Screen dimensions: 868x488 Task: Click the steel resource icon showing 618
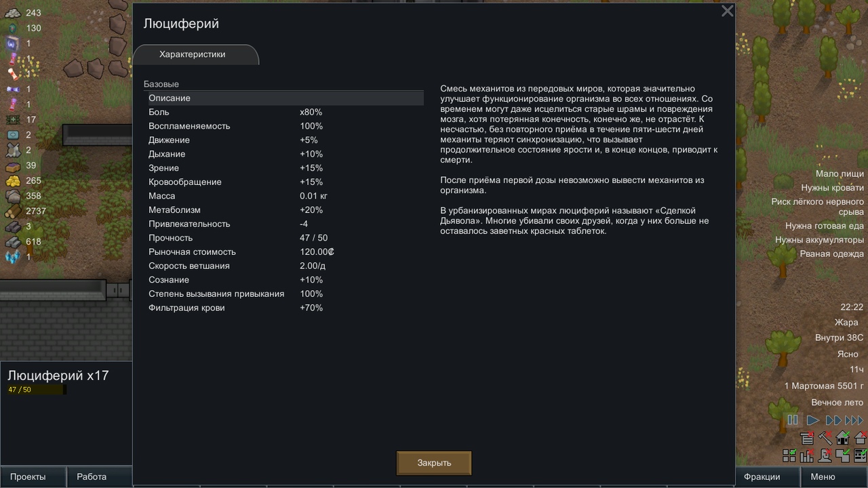(13, 241)
